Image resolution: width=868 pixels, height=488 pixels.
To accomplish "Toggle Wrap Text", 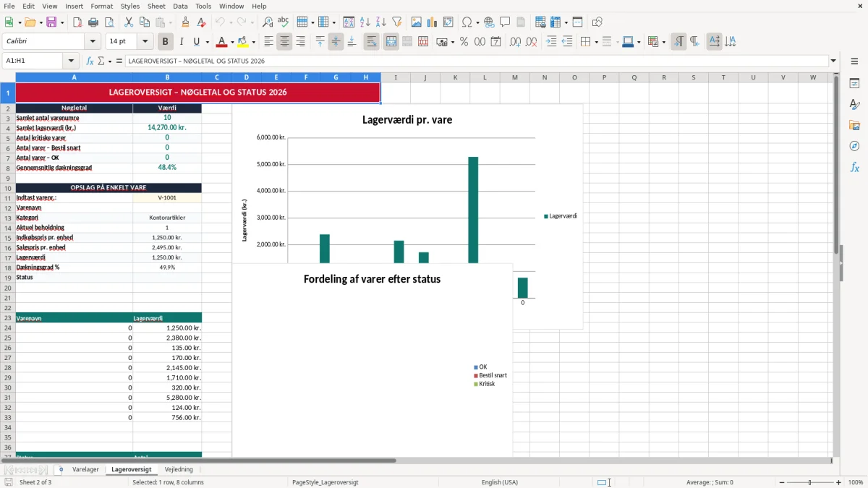I will pos(371,42).
